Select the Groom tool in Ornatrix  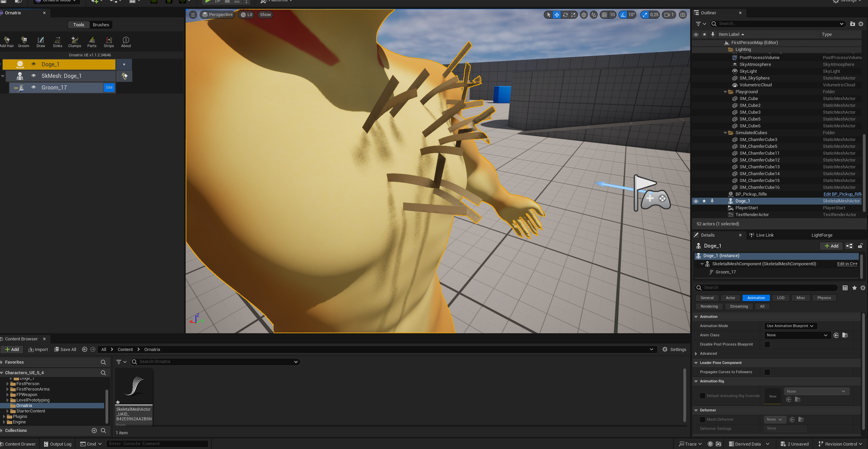(x=24, y=42)
